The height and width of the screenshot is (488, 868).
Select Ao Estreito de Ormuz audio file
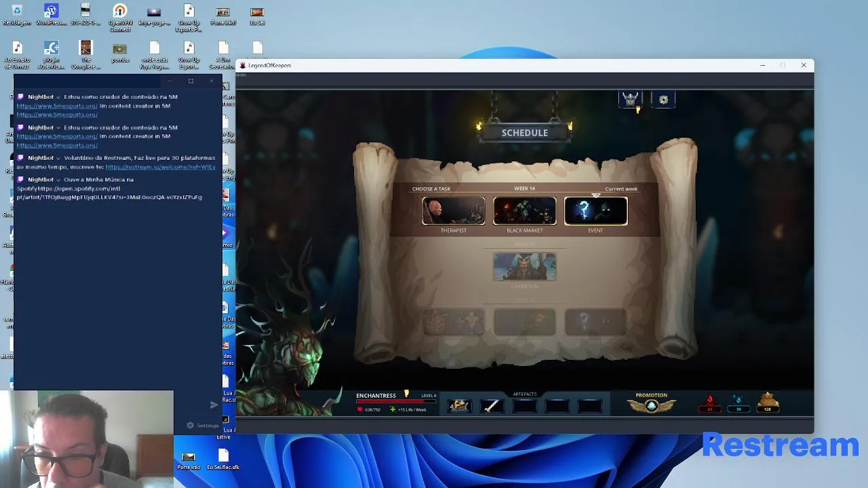17,56
